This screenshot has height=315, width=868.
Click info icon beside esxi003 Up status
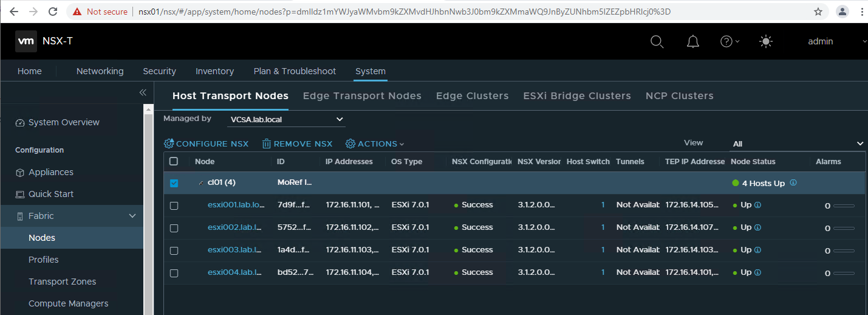(757, 250)
